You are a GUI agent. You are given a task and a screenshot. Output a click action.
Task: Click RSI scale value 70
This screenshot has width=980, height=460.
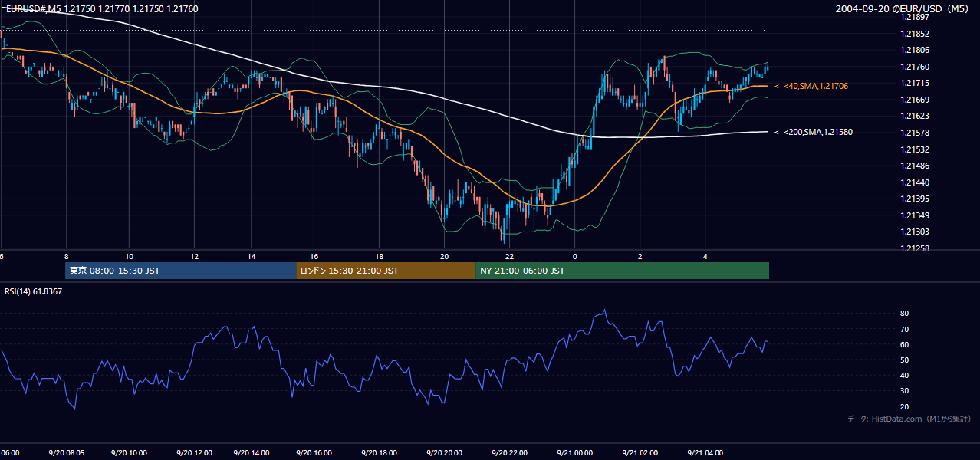904,329
